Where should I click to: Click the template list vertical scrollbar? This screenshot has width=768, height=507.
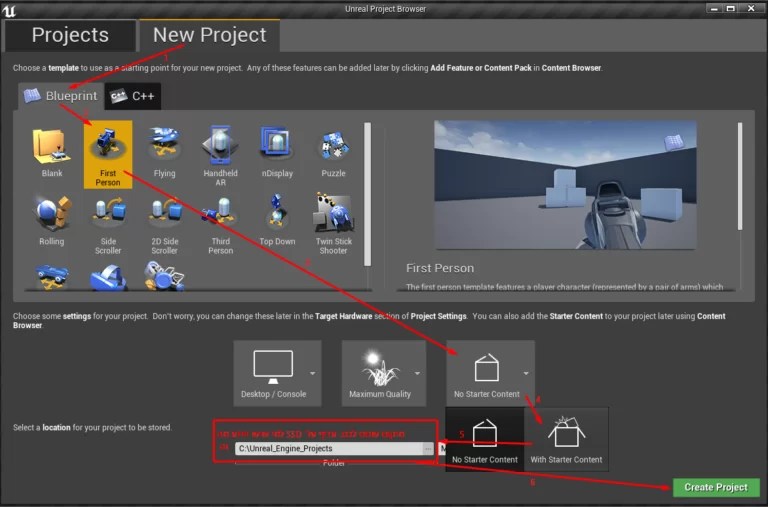[367, 194]
